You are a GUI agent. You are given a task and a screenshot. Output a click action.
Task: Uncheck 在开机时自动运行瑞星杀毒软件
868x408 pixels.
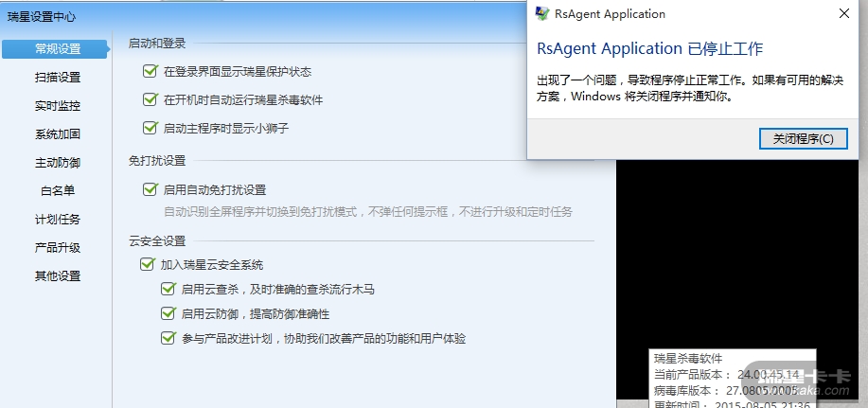150,99
